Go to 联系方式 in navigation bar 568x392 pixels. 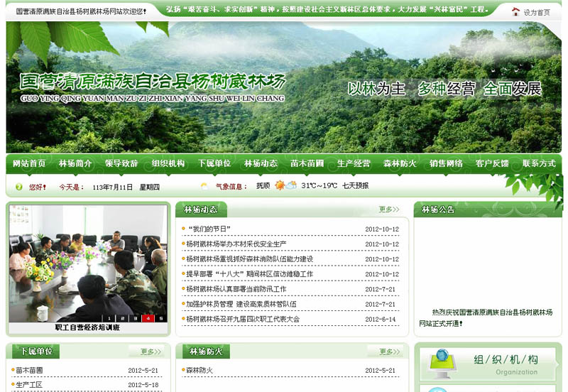pos(538,163)
